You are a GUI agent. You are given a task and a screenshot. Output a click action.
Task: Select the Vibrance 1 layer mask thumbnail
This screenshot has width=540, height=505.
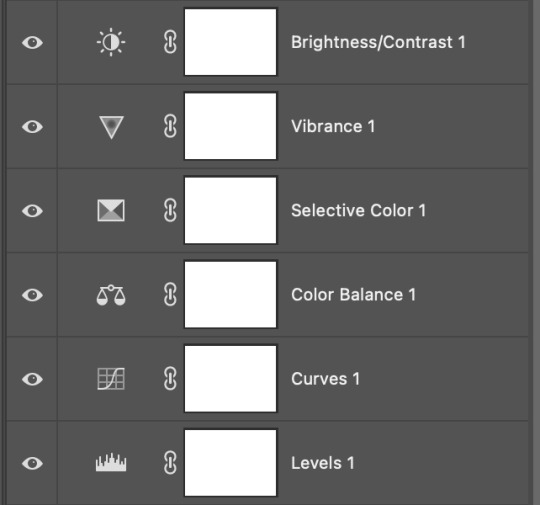[x=230, y=126]
